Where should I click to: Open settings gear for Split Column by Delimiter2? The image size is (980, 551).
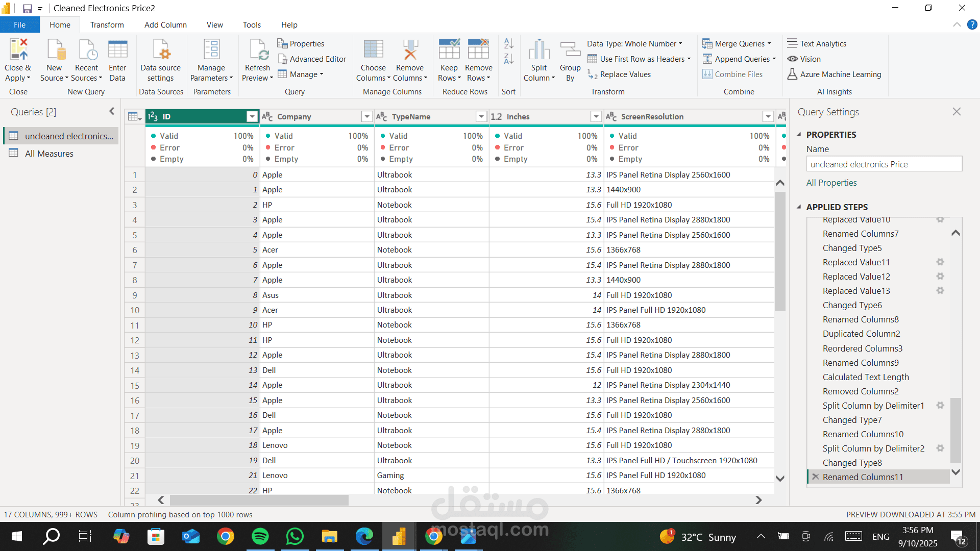point(940,448)
